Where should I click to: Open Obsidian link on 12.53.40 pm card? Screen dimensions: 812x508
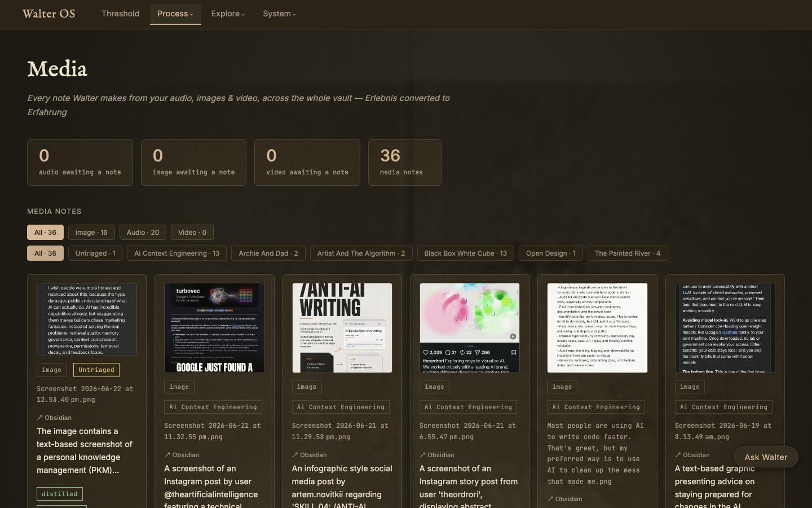pyautogui.click(x=54, y=418)
